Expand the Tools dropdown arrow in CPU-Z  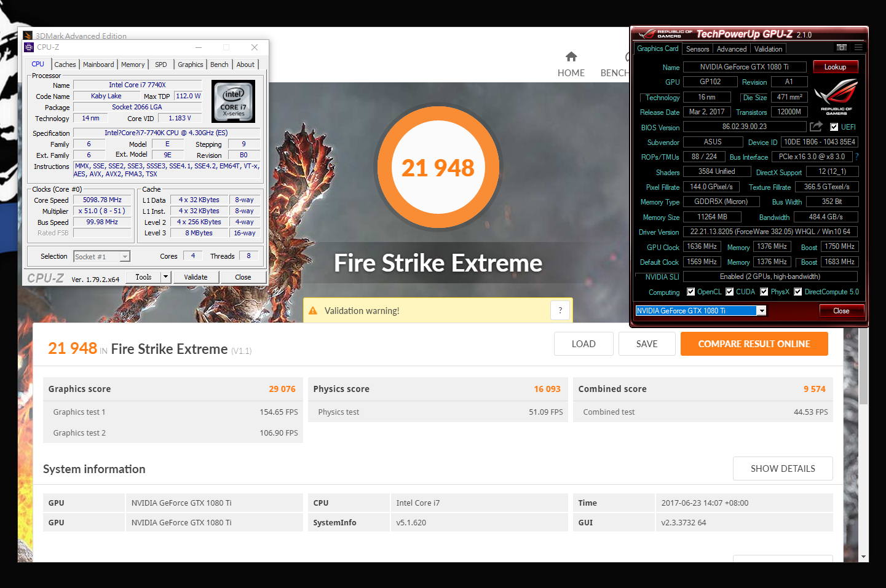pos(165,277)
